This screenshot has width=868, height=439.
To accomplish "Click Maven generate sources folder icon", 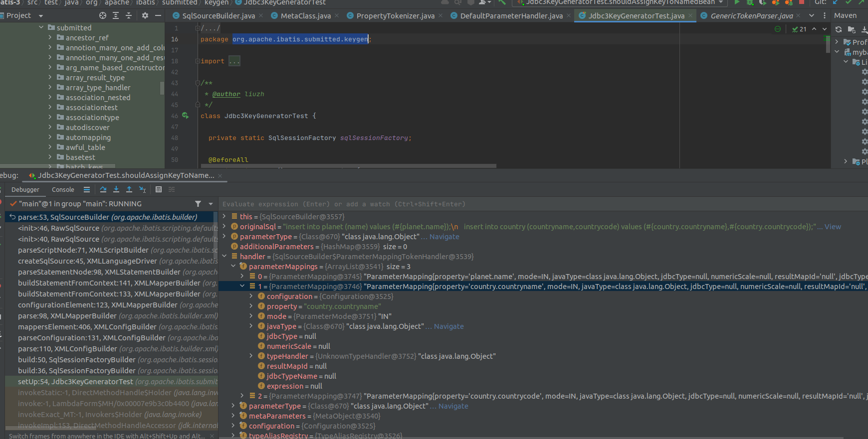I will 852,29.
